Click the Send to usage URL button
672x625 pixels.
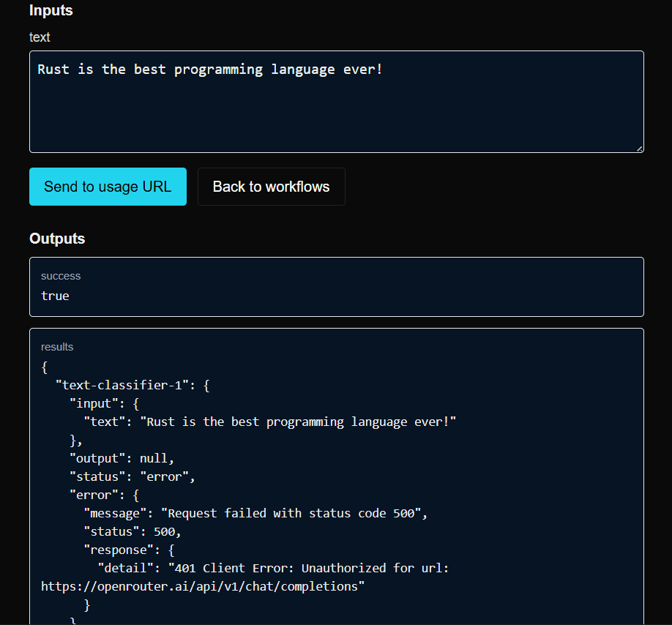click(108, 187)
